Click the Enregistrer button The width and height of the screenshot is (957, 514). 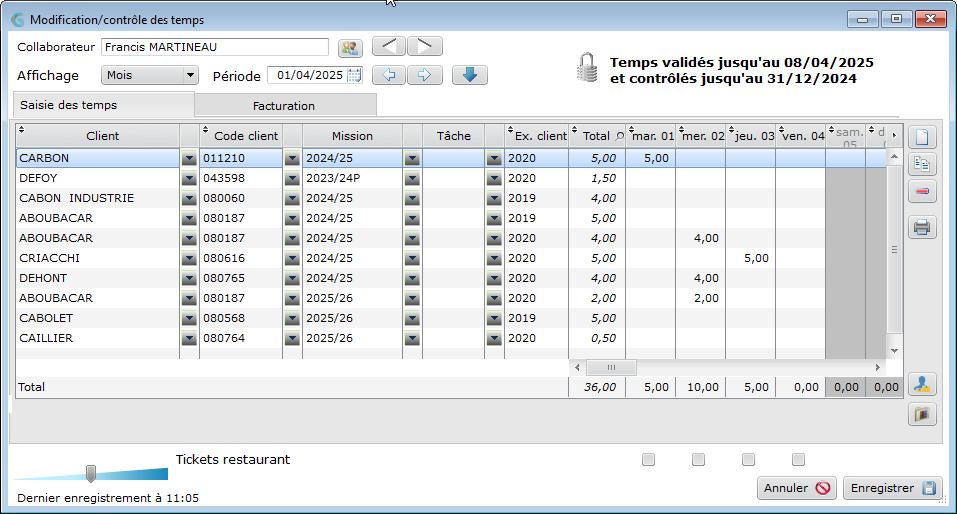coord(892,488)
